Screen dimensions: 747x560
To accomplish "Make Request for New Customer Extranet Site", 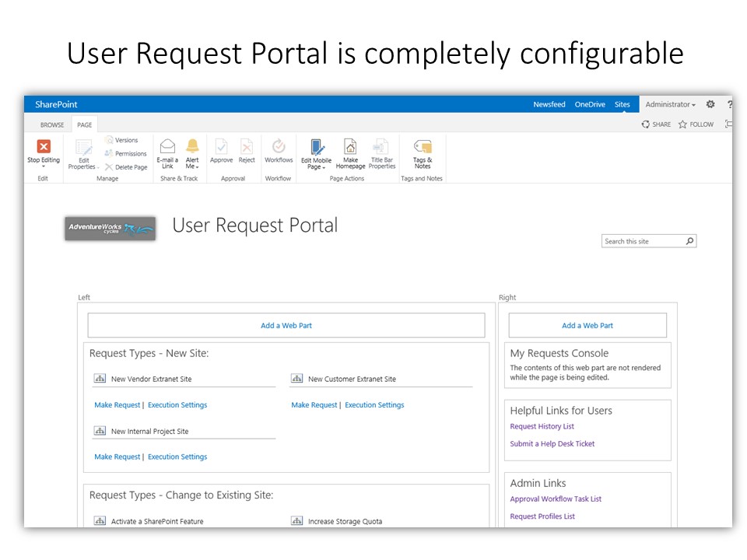I will coord(314,404).
